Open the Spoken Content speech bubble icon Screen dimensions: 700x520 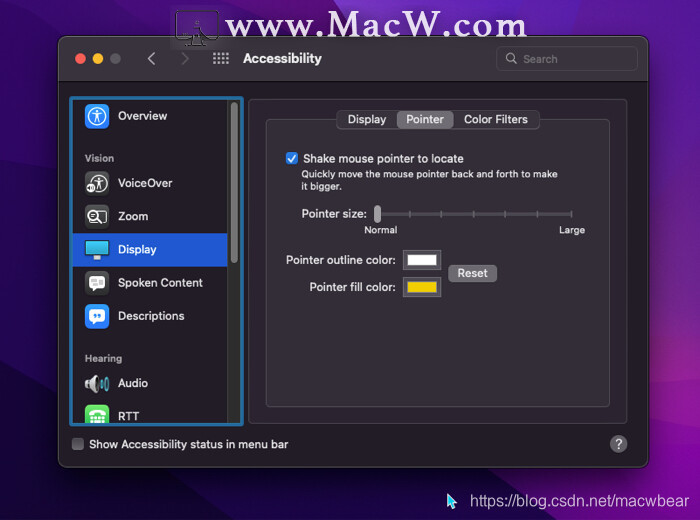click(x=97, y=283)
